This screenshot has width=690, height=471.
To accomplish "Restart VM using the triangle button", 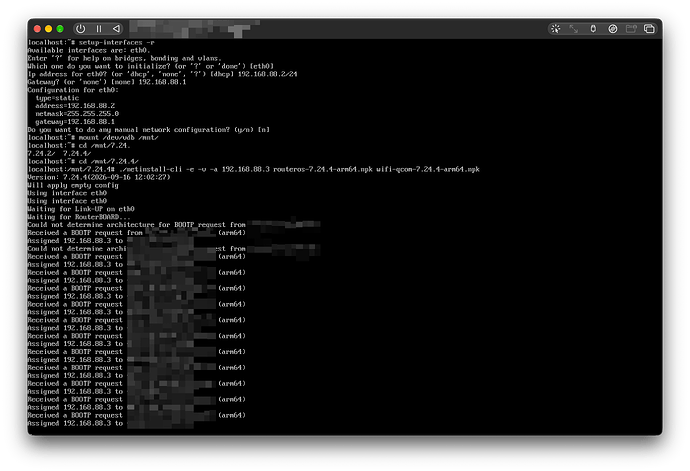I will coord(116,29).
